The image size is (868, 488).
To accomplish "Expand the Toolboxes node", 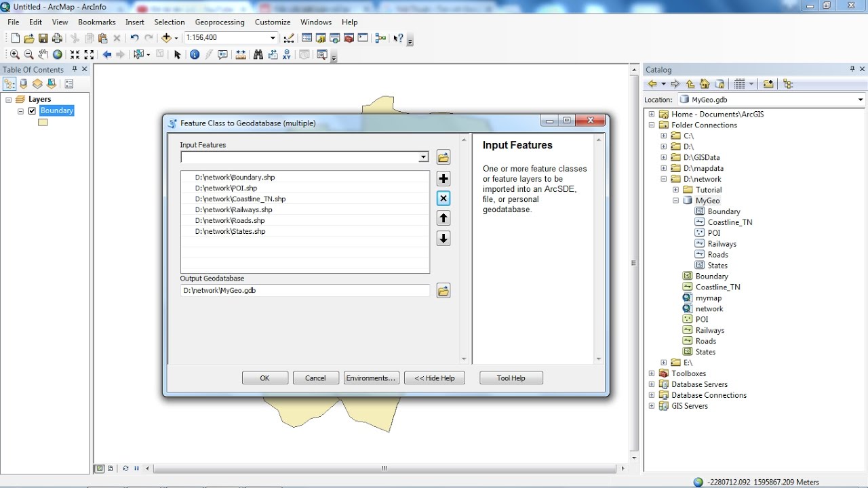I will 652,374.
